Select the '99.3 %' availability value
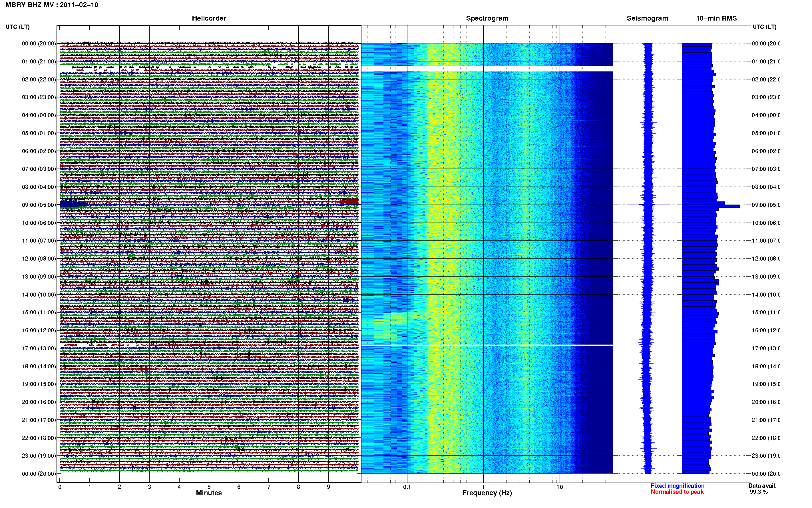The width and height of the screenshot is (812, 508). [x=759, y=492]
